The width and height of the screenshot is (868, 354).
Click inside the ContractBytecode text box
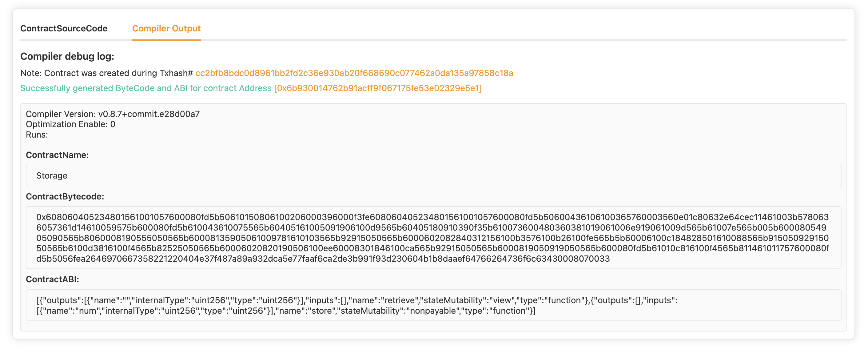pyautogui.click(x=433, y=238)
